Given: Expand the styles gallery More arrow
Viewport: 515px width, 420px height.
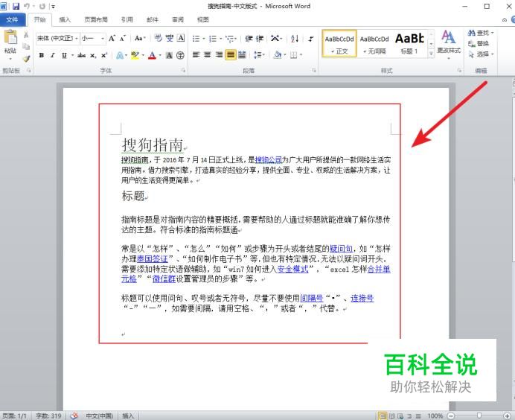Looking at the screenshot, I should [x=431, y=53].
